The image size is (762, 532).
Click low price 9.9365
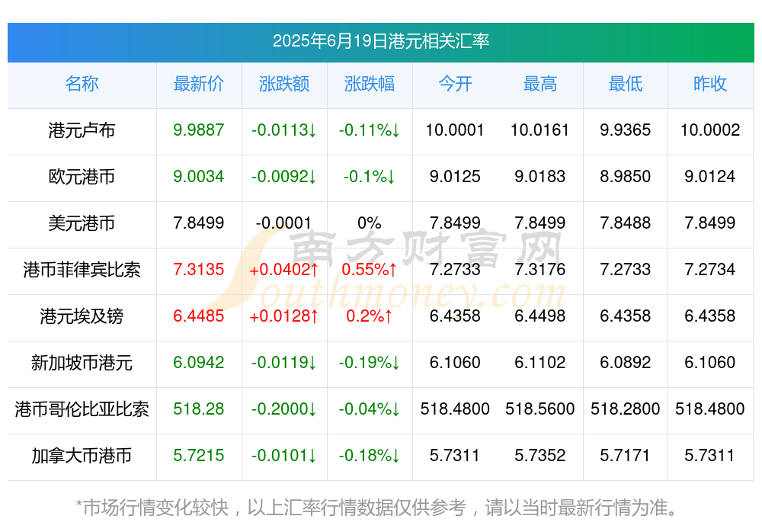click(626, 130)
